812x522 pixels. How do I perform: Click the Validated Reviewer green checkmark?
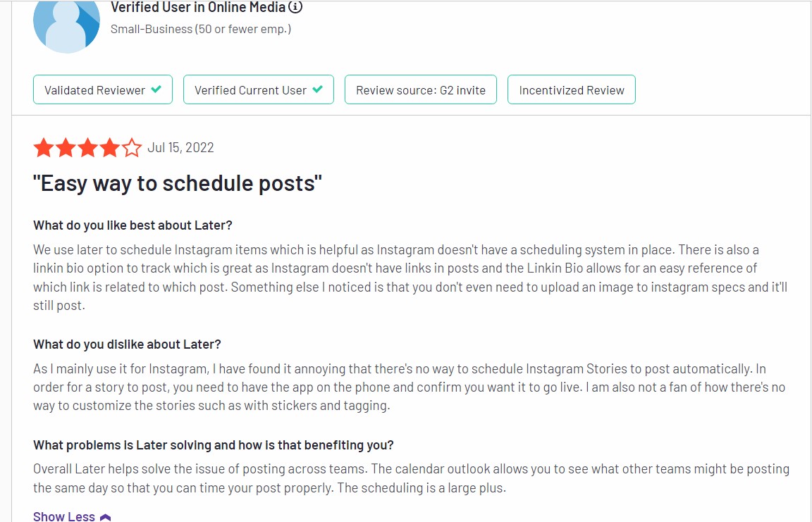(156, 89)
